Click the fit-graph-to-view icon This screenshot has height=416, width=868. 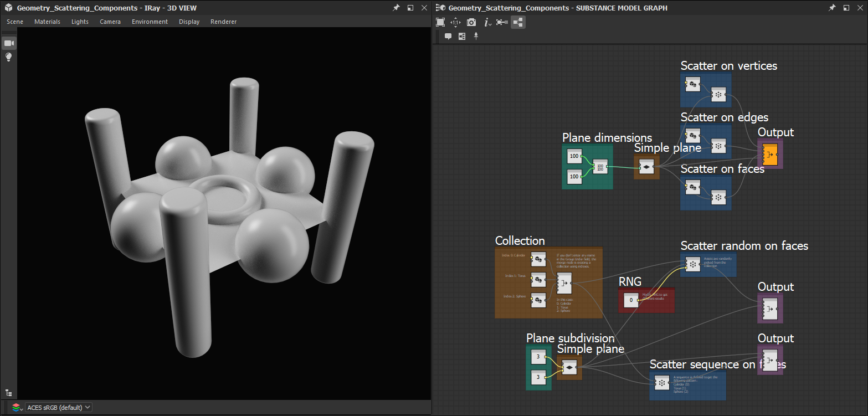[440, 22]
